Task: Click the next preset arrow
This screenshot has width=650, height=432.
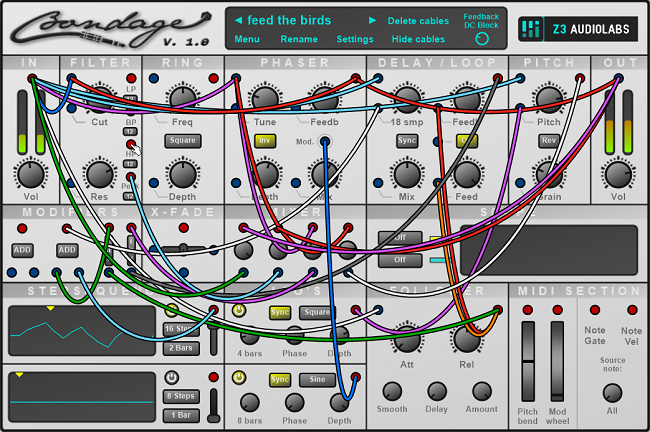Action: (373, 20)
